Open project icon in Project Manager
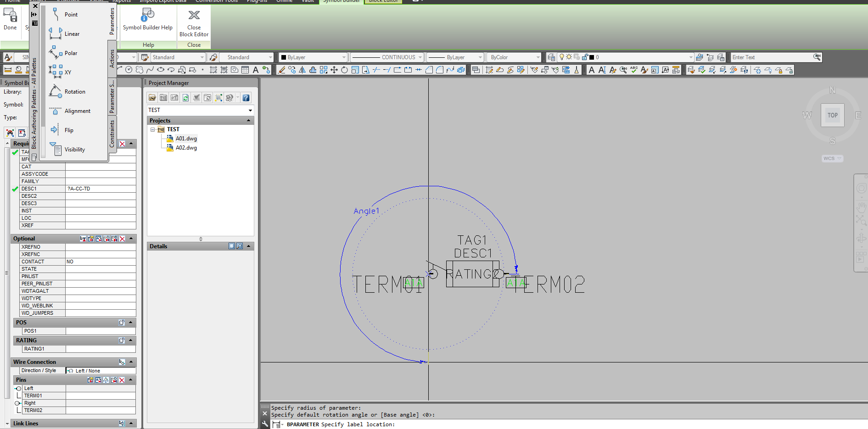 (x=152, y=98)
